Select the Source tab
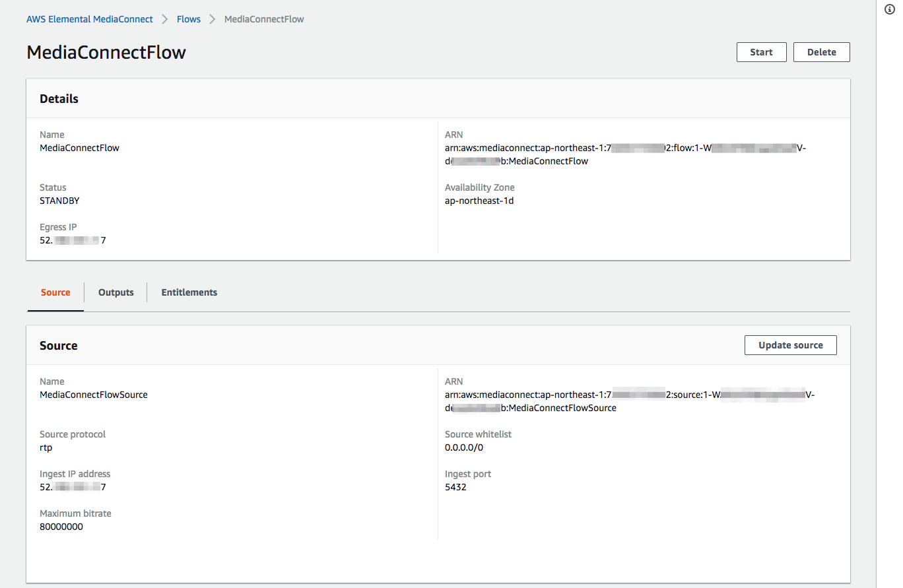The image size is (903, 588). click(55, 292)
